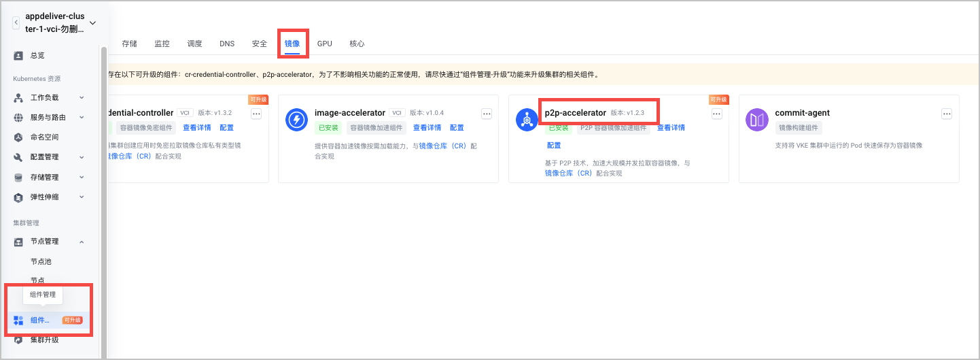Viewport: 980px width, 360px height.
Task: Click the p2p-accelerator blue network icon
Action: (527, 120)
